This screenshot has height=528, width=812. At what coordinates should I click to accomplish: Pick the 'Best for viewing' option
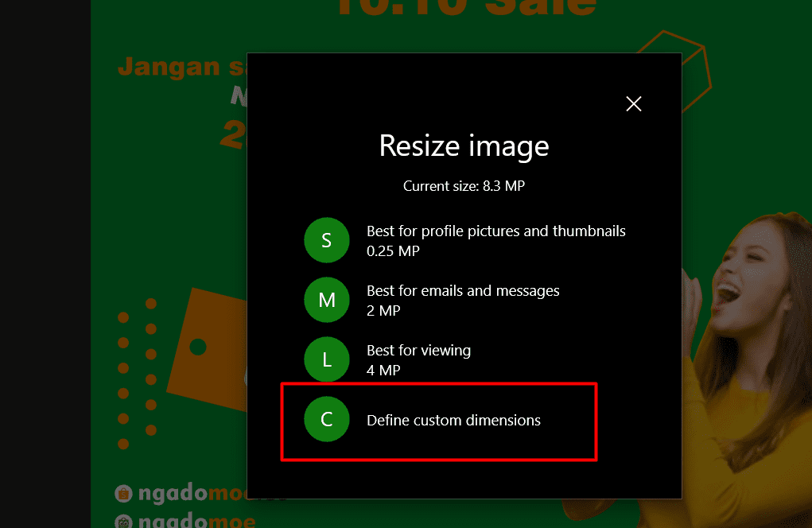(418, 351)
